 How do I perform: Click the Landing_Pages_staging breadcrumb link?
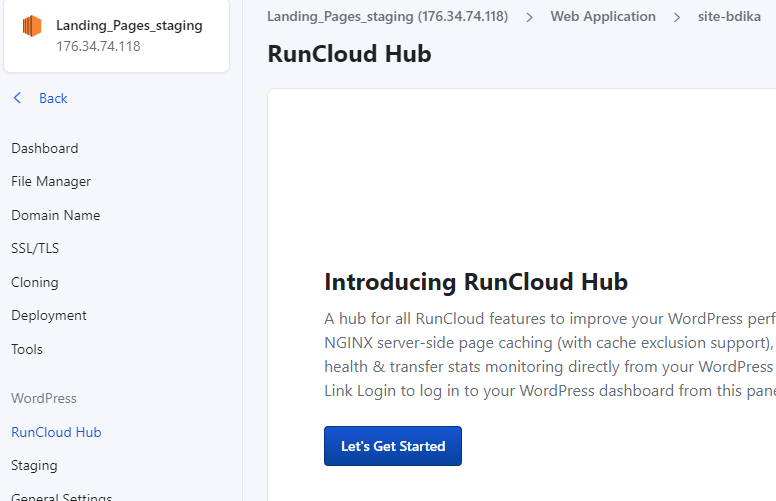coord(387,16)
